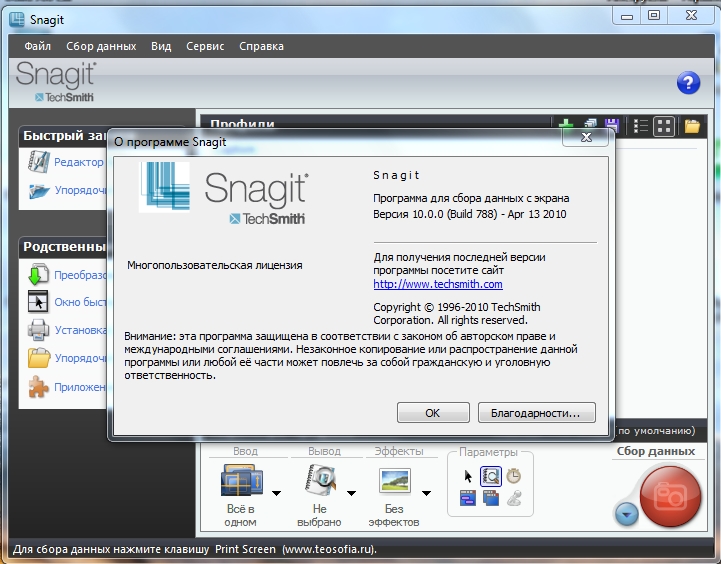The width and height of the screenshot is (721, 564).
Task: Click the Сбор данных heading above capture button
Action: point(656,451)
